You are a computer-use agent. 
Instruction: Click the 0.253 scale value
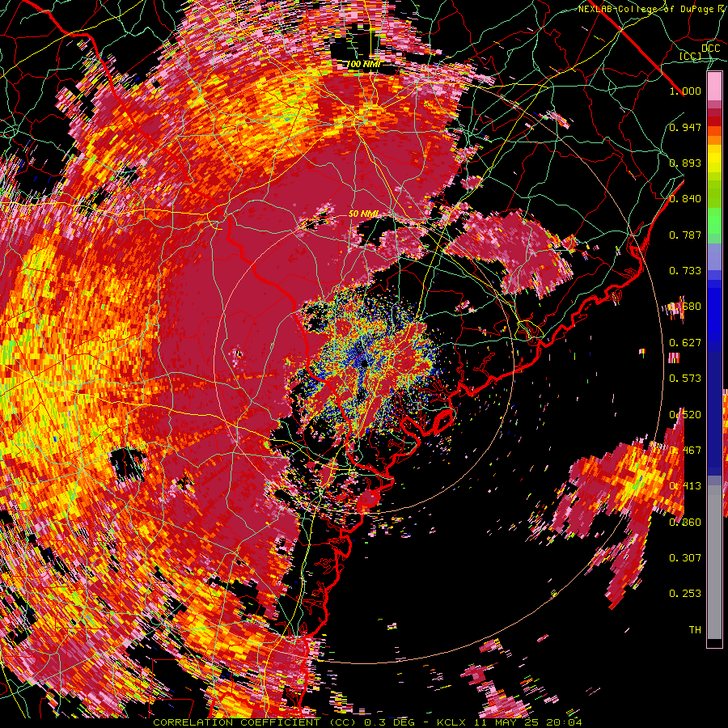[685, 594]
